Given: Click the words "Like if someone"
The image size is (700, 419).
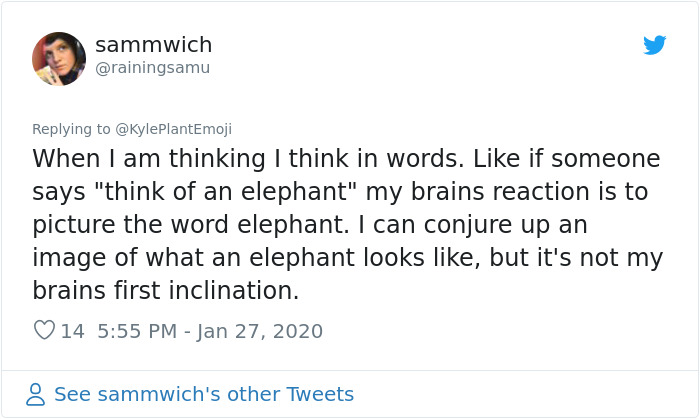Looking at the screenshot, I should pyautogui.click(x=566, y=159).
